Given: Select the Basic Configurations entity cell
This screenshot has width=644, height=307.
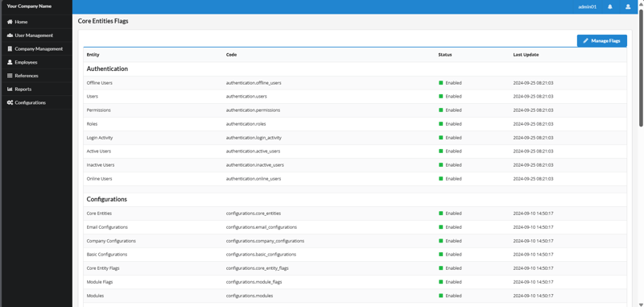Looking at the screenshot, I should [107, 255].
